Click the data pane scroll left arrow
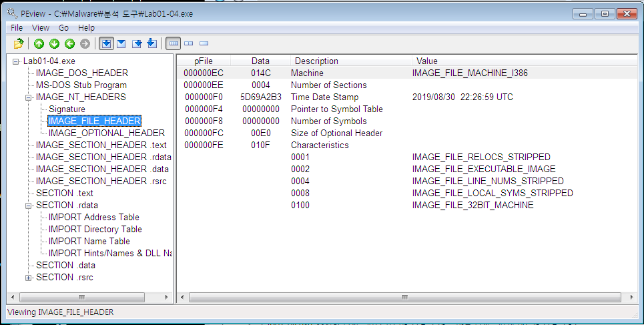This screenshot has height=325, width=644. [x=182, y=297]
